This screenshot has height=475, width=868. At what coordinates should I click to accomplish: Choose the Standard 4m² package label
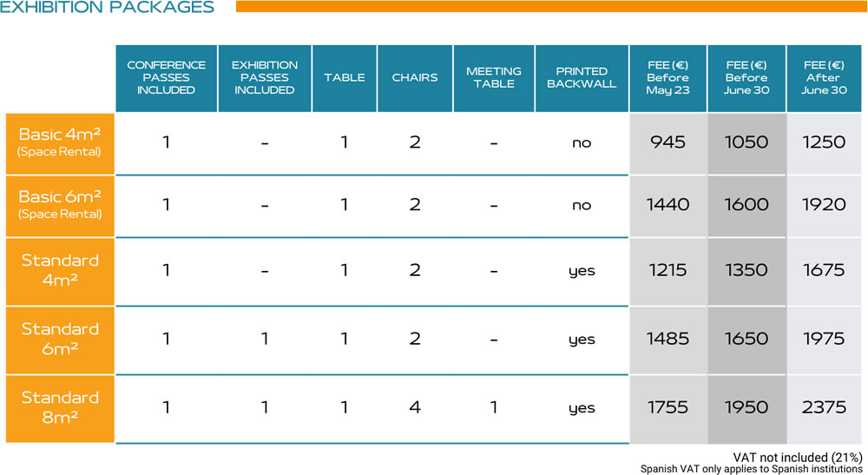(x=61, y=269)
